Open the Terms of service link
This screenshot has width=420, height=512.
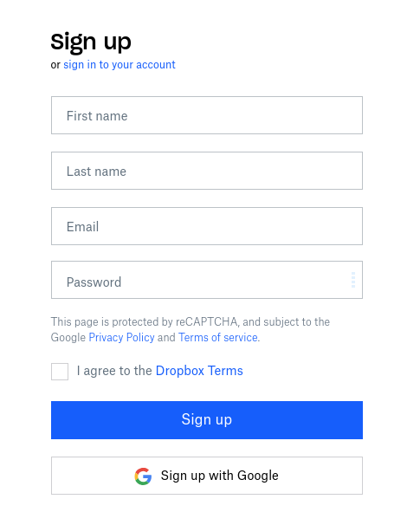(218, 337)
